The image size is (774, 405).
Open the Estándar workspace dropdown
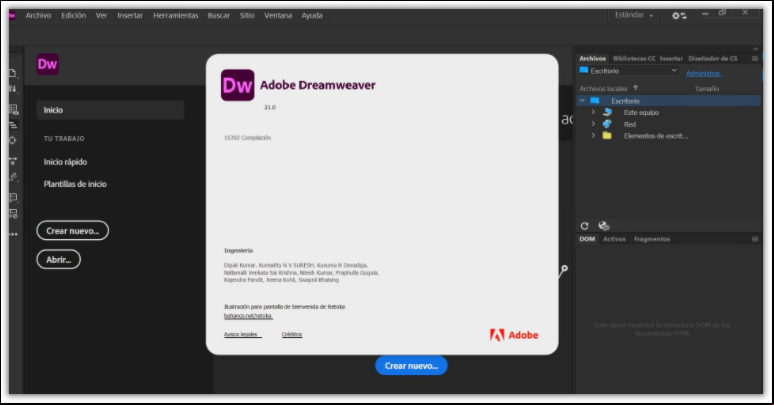tap(634, 15)
